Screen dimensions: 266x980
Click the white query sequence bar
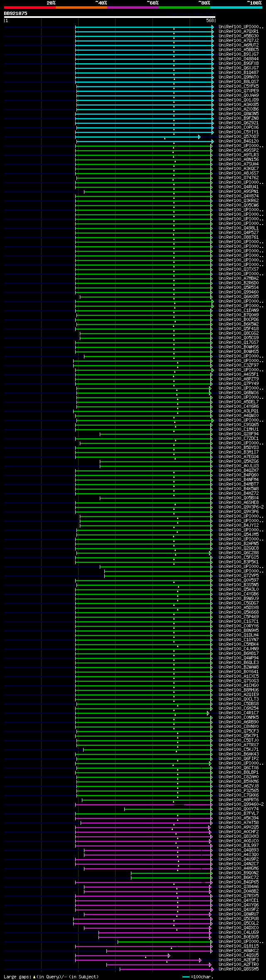point(109,17)
